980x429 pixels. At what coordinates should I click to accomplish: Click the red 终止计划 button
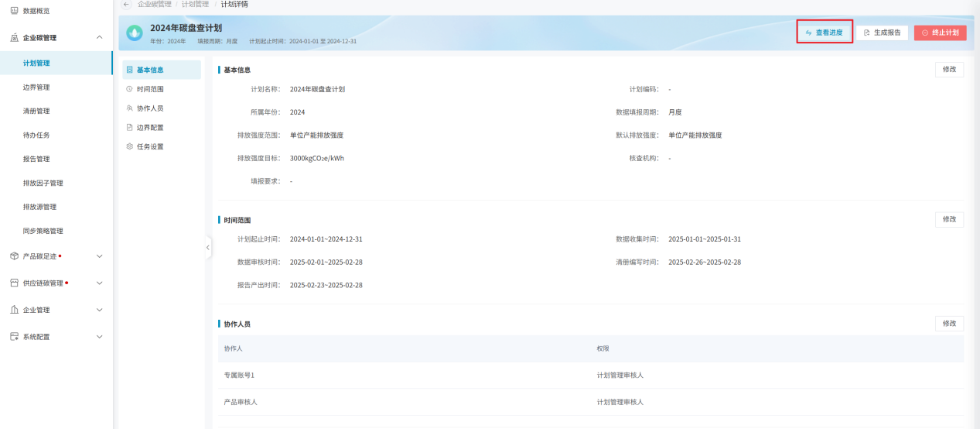click(x=940, y=33)
